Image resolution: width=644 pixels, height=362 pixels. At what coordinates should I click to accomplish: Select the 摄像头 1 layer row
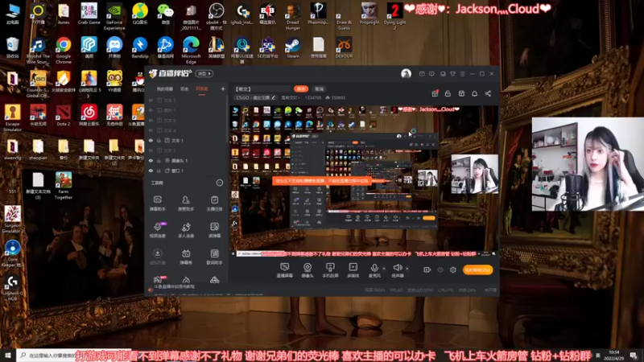pyautogui.click(x=187, y=160)
